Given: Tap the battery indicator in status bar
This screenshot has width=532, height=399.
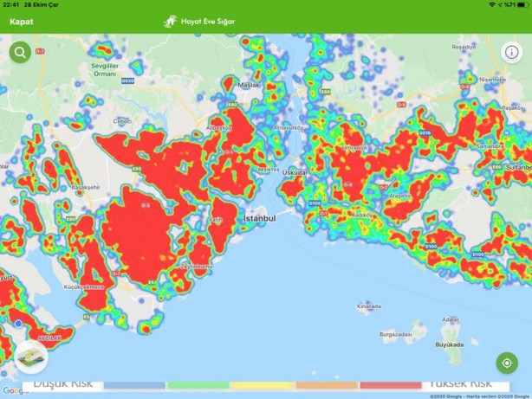Looking at the screenshot, I should 522,4.
